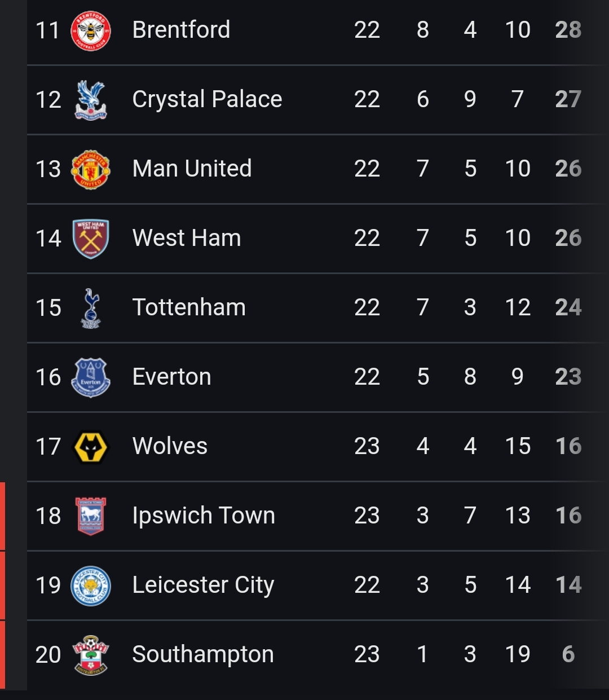Click the Everton team name

[171, 377]
